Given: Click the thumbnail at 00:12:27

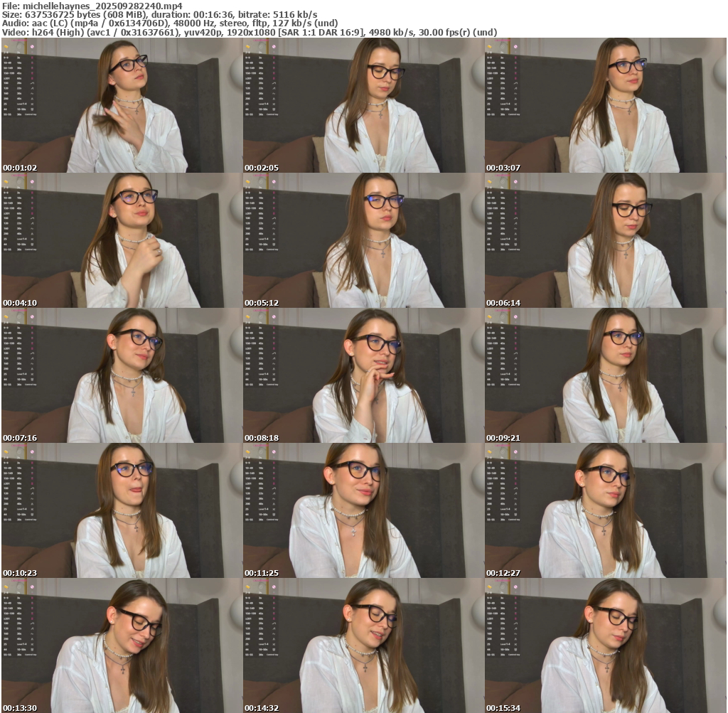Looking at the screenshot, I should [x=605, y=510].
